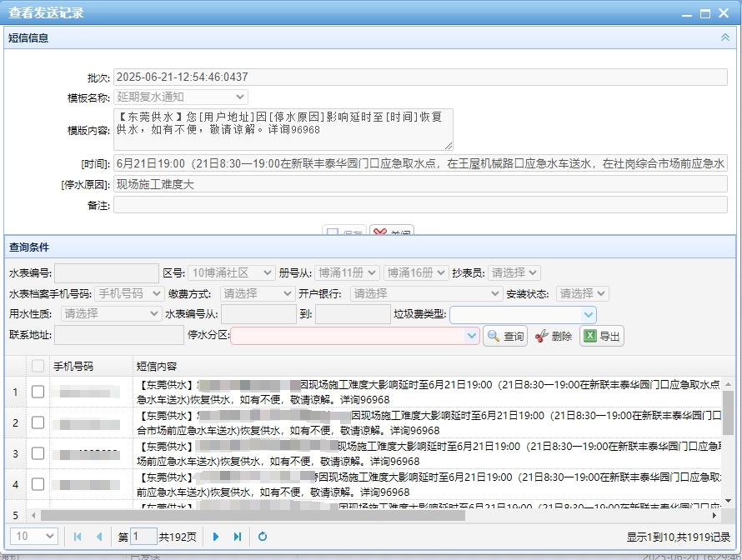Open the 缴费方式 dropdown

(x=258, y=293)
